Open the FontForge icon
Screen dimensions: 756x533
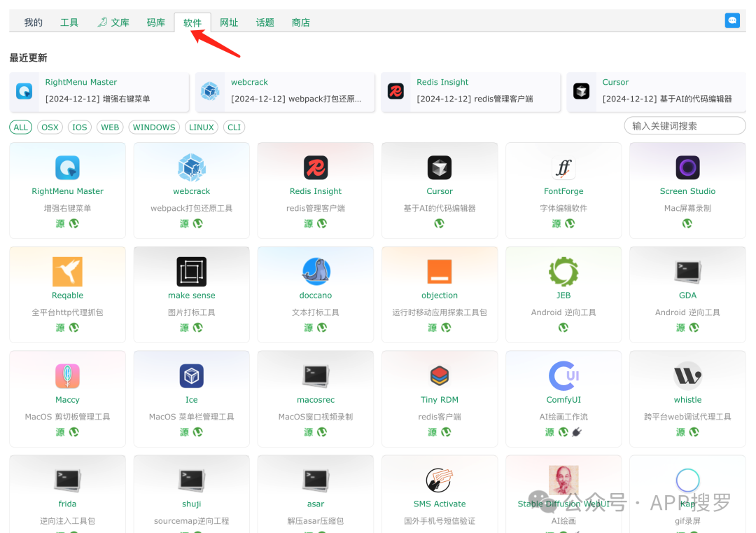click(x=563, y=168)
